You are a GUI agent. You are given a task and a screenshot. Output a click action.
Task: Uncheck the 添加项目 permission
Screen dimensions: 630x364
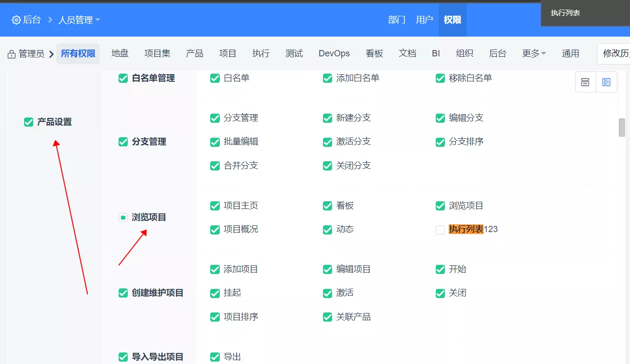[x=215, y=269]
